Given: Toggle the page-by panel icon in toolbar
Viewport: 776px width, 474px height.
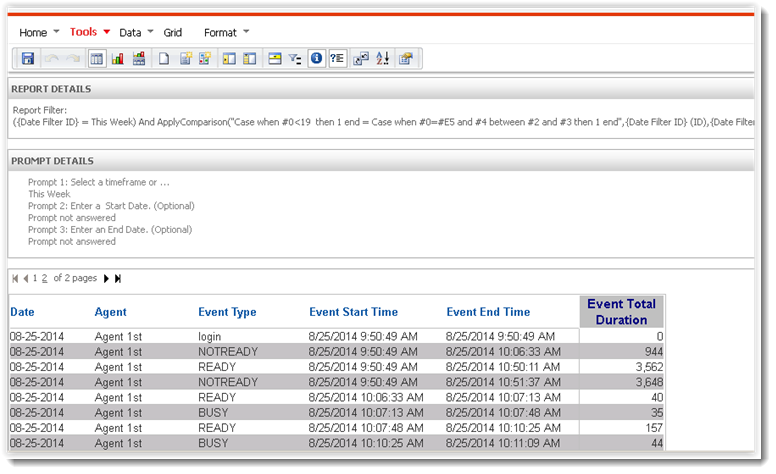Looking at the screenshot, I should point(274,59).
